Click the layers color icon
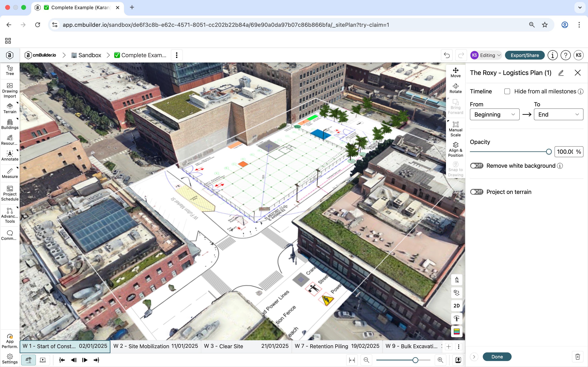588x367 pixels. tap(457, 332)
